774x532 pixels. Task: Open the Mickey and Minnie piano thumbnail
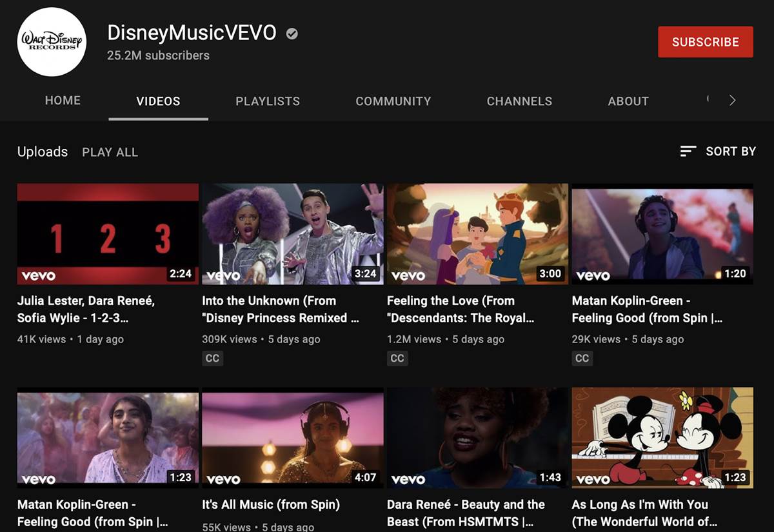click(x=662, y=437)
